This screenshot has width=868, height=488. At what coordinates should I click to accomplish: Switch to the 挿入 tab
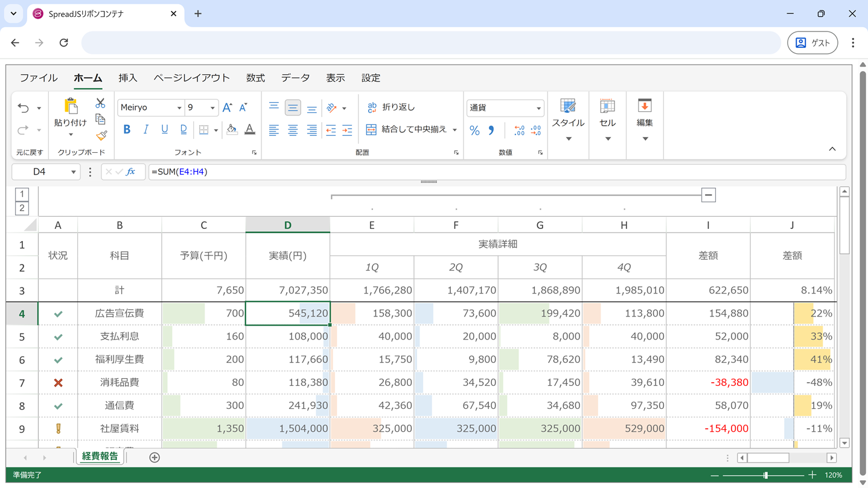[128, 78]
